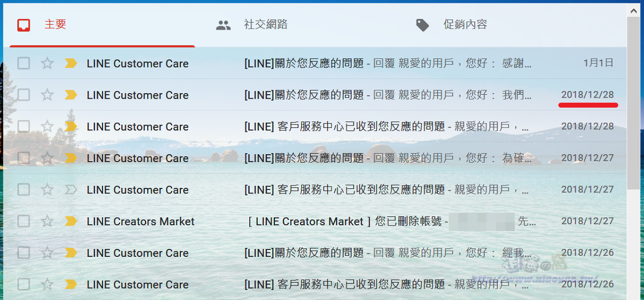Image resolution: width=644 pixels, height=300 pixels.
Task: Toggle importance marker on LINE Creators Market email
Action: 71,221
